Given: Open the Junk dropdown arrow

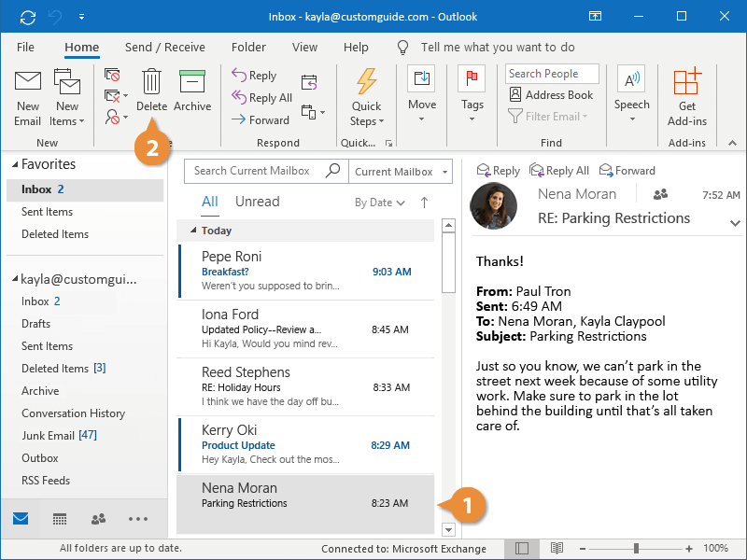Looking at the screenshot, I should (125, 117).
